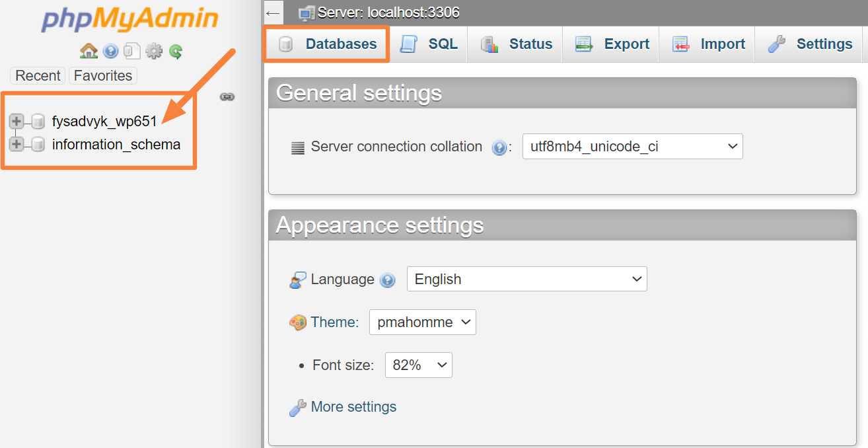
Task: Select the information_schema database name
Action: [x=116, y=144]
